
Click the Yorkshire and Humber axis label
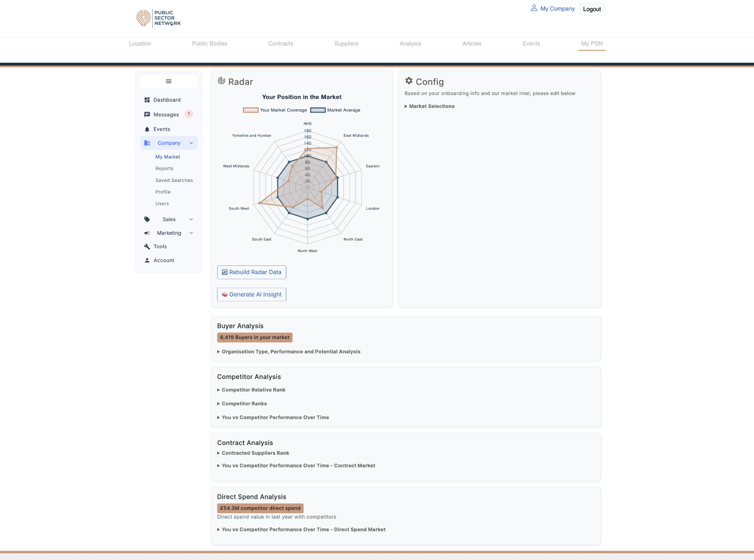[252, 135]
